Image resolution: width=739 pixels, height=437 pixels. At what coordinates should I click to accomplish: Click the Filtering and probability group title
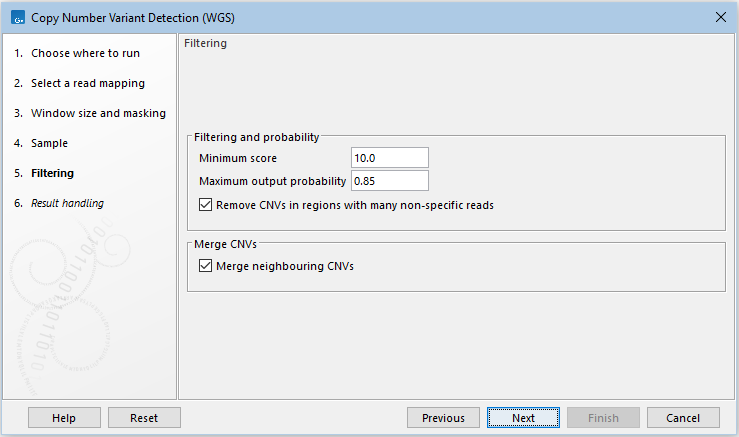click(x=256, y=136)
